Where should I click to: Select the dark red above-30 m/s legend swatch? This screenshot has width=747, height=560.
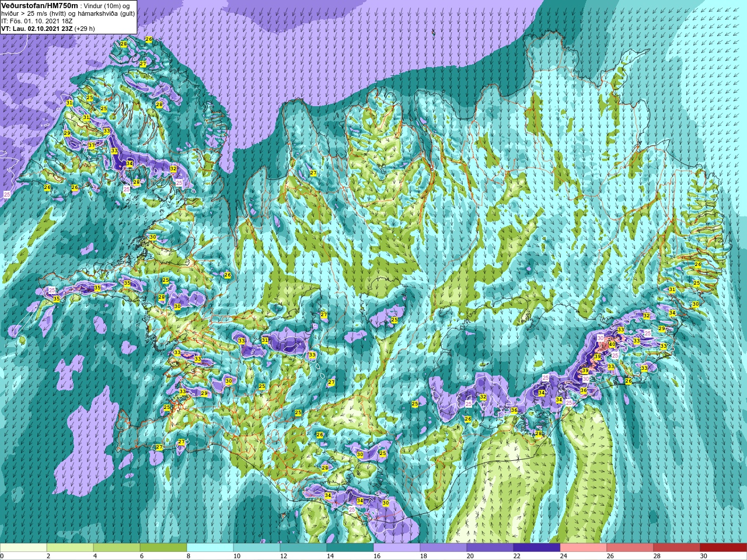[724, 548]
